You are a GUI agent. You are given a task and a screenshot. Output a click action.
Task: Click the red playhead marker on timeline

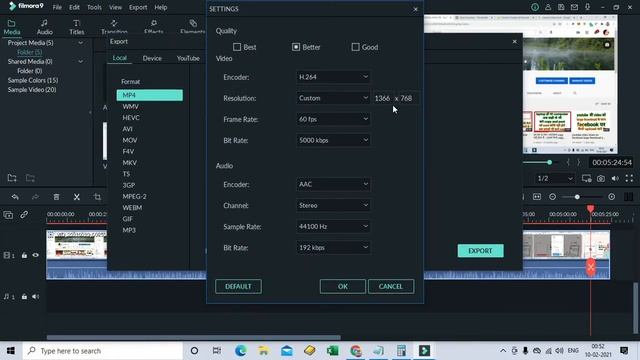pyautogui.click(x=590, y=209)
